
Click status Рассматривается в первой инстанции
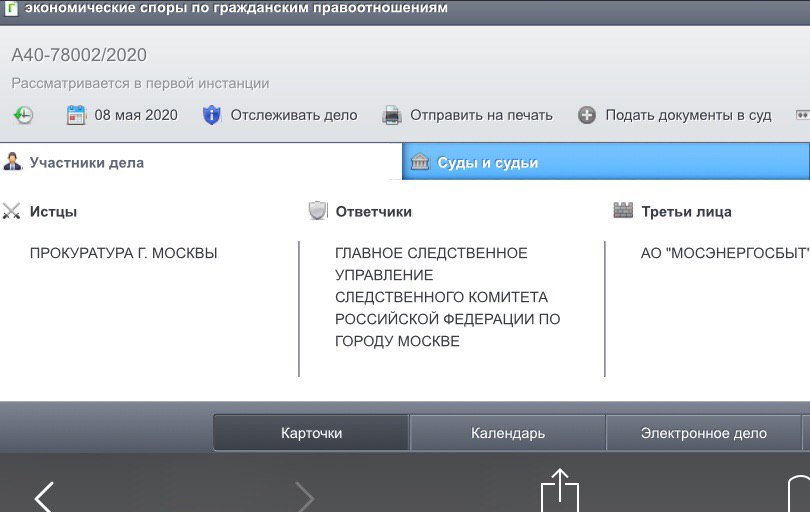click(x=140, y=83)
